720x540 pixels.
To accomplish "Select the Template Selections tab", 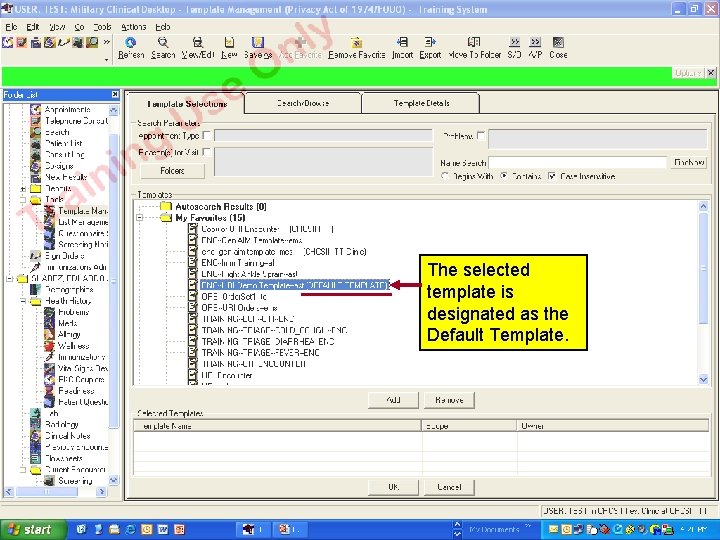I will 187,104.
